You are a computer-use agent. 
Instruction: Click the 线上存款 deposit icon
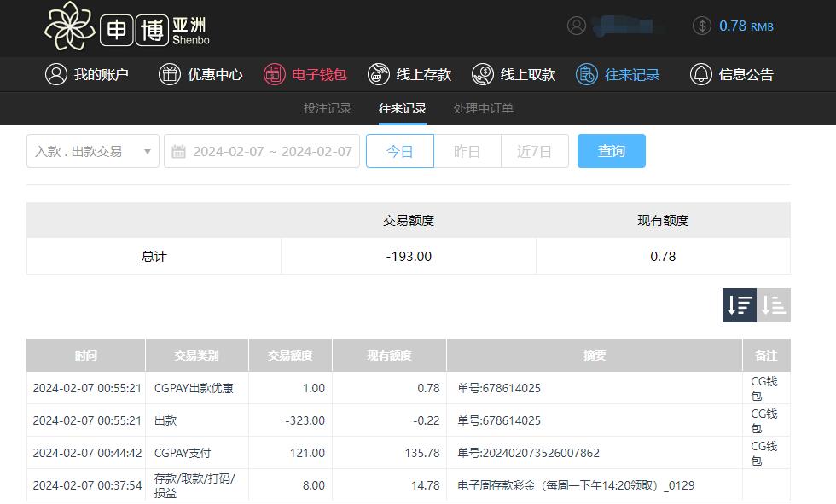point(379,74)
